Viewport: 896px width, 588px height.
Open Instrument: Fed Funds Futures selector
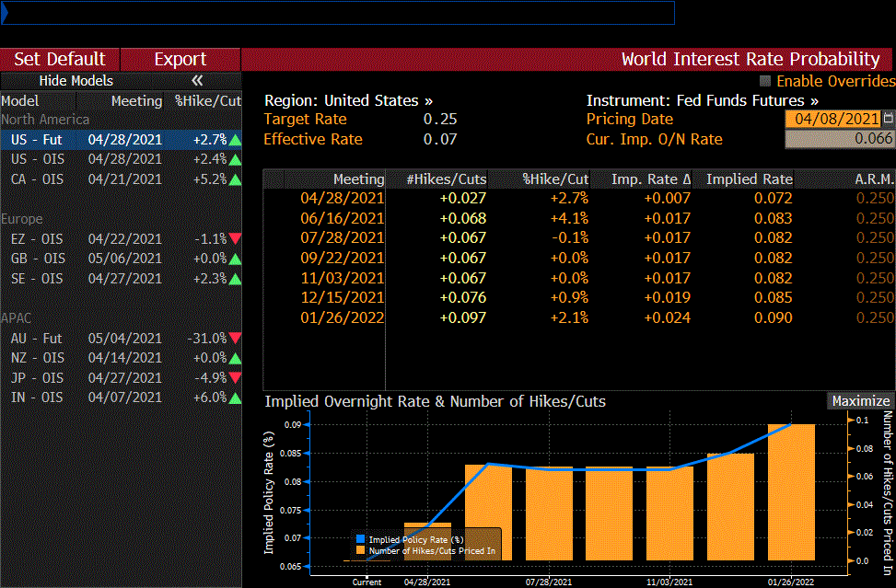pos(702,100)
